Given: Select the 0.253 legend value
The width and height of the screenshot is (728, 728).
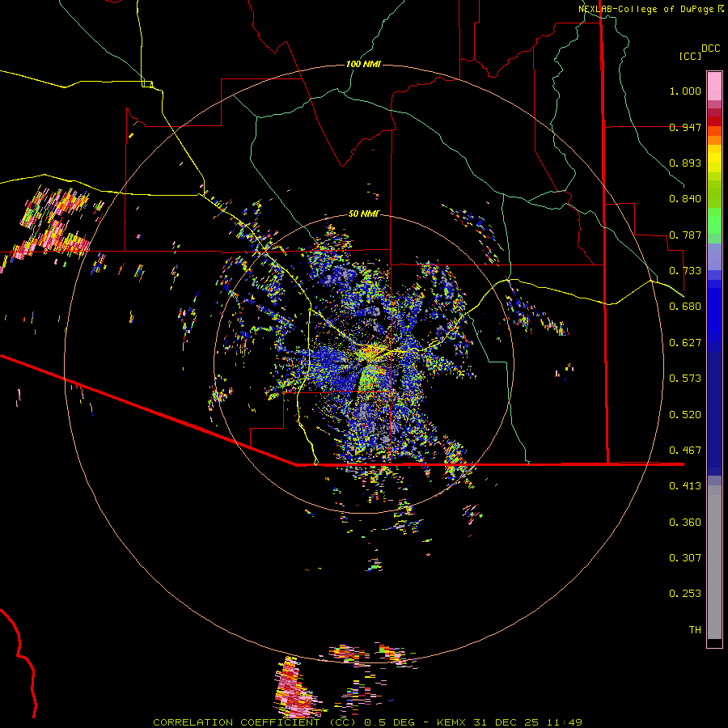Looking at the screenshot, I should 685,594.
